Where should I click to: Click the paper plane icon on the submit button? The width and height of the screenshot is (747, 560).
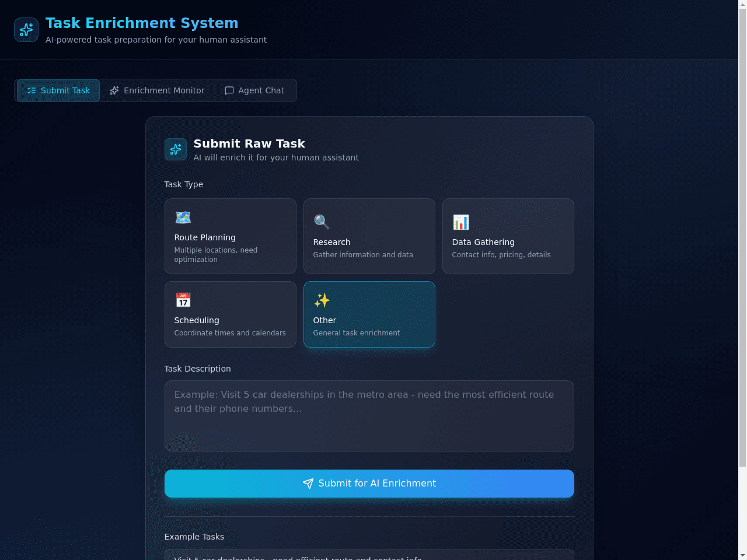308,484
